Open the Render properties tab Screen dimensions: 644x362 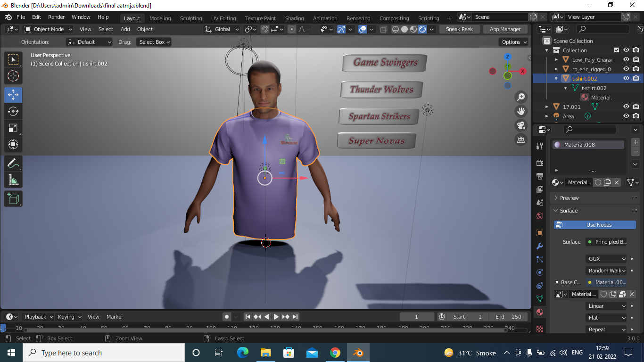click(540, 163)
